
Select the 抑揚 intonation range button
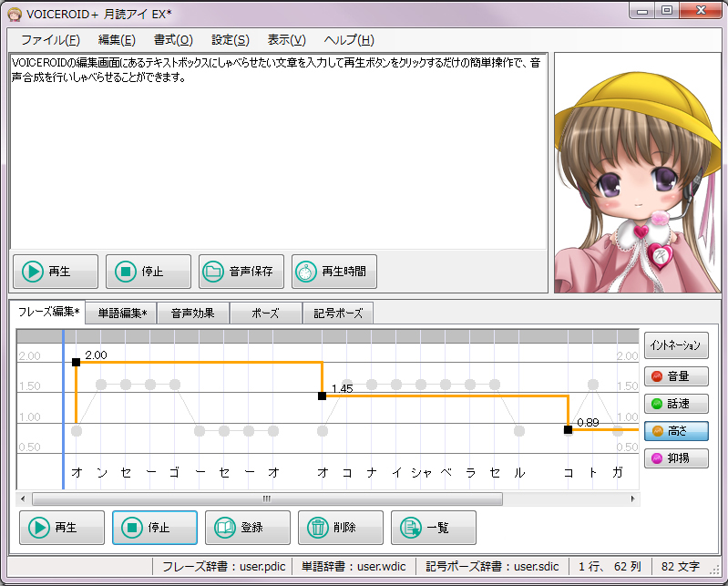click(x=676, y=458)
